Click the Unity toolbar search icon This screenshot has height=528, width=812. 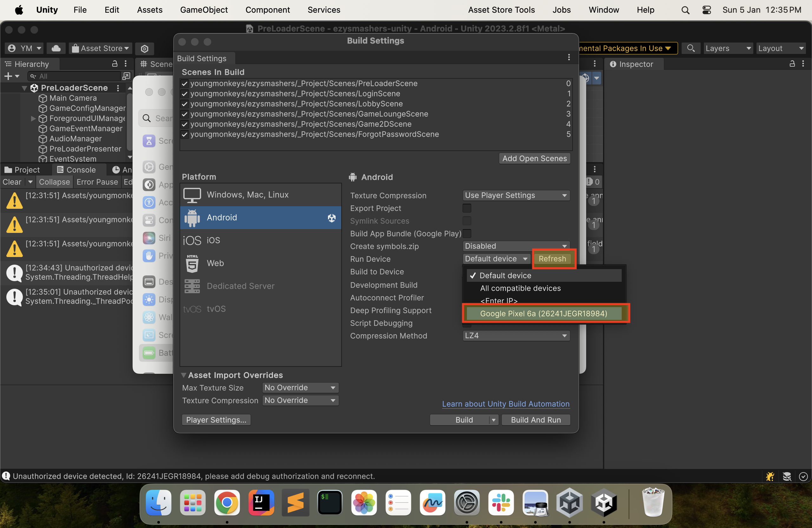click(x=691, y=49)
